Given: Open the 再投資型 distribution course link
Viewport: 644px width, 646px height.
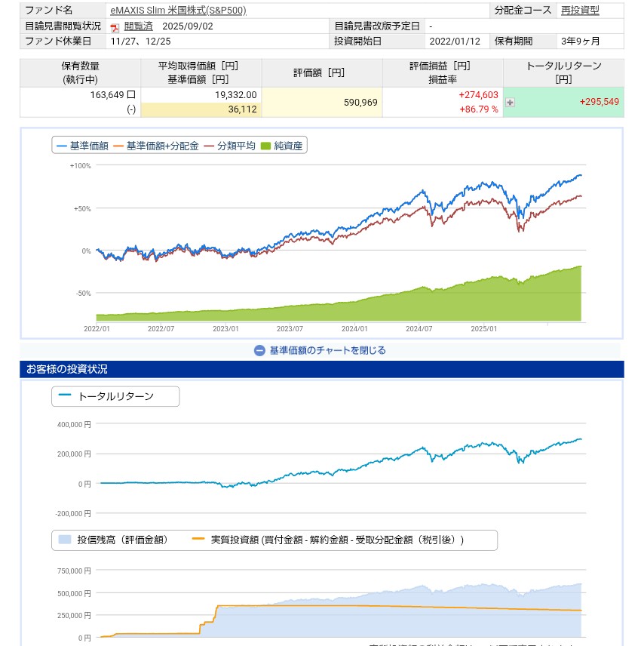Looking at the screenshot, I should (x=580, y=11).
